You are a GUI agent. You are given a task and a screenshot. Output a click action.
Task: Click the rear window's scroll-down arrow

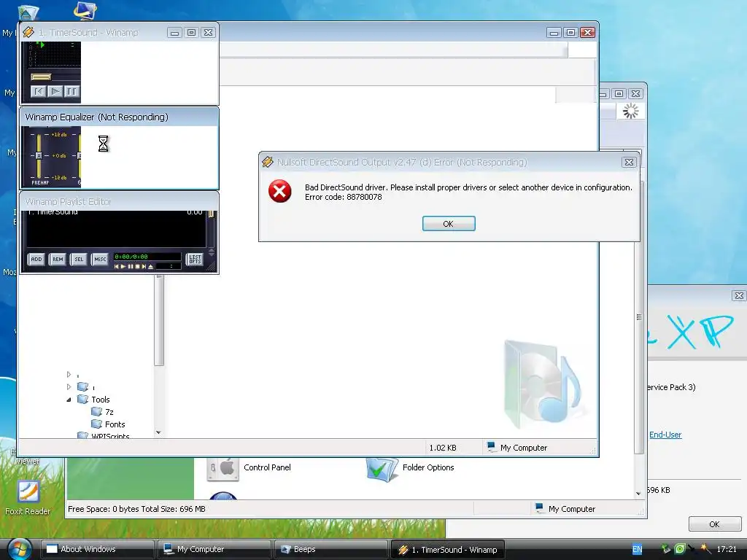coord(639,494)
